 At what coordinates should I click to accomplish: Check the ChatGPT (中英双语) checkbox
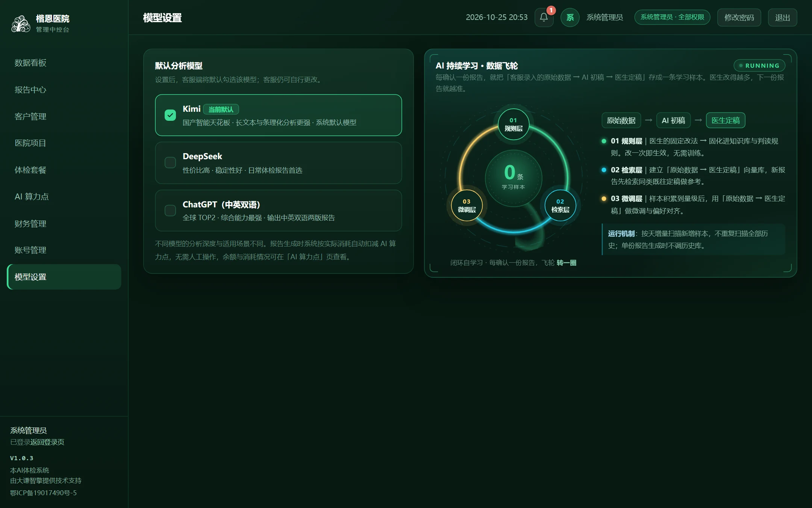pyautogui.click(x=170, y=210)
